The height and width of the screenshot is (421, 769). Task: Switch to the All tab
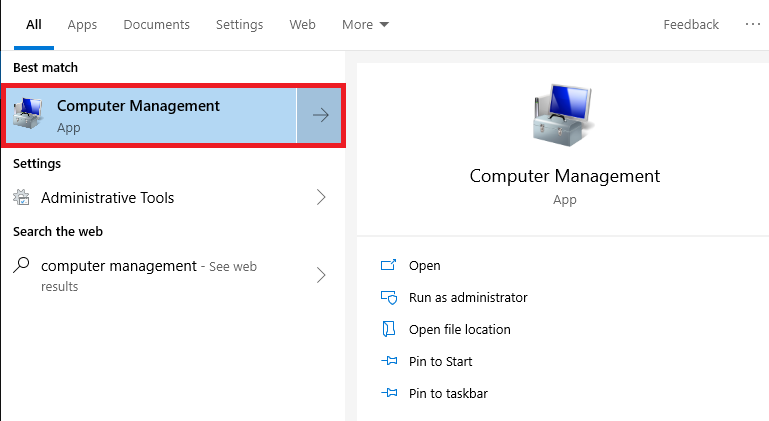click(x=34, y=25)
